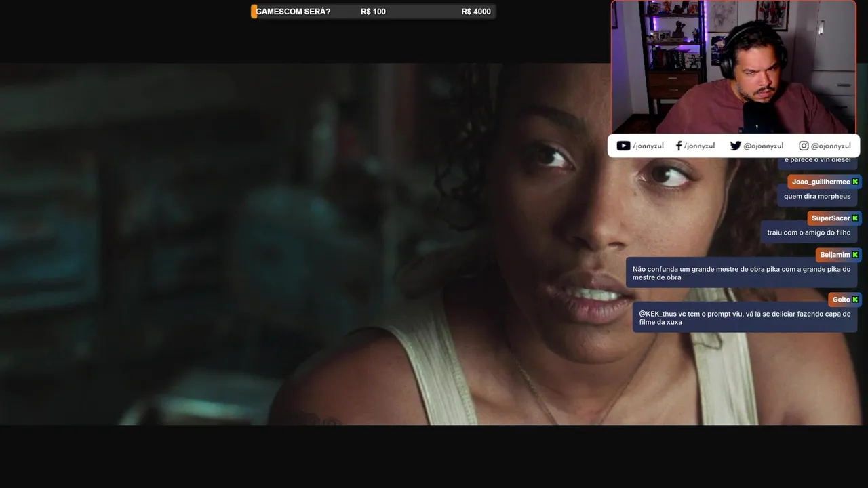The width and height of the screenshot is (868, 488).
Task: Click the 'parece o vin diesel' chat message
Action: click(817, 161)
